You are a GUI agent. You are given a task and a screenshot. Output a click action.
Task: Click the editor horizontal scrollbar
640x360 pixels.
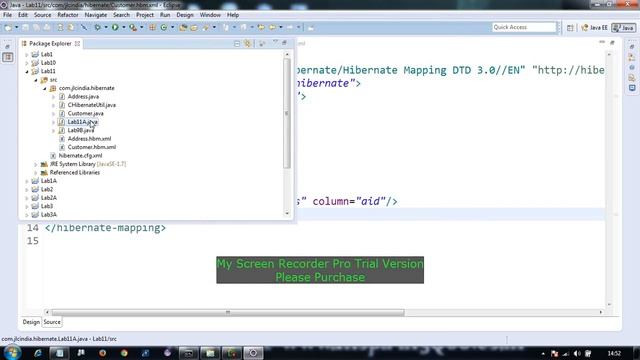click(228, 312)
